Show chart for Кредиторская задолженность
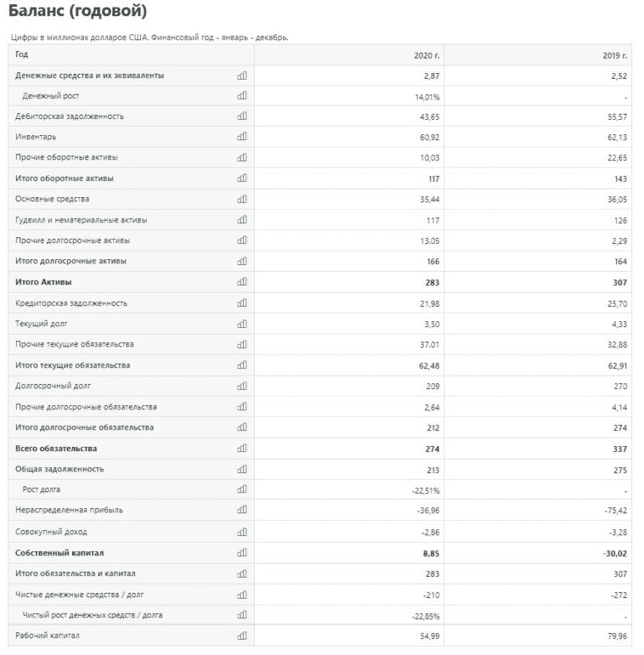Image resolution: width=644 pixels, height=655 pixels. 242,303
